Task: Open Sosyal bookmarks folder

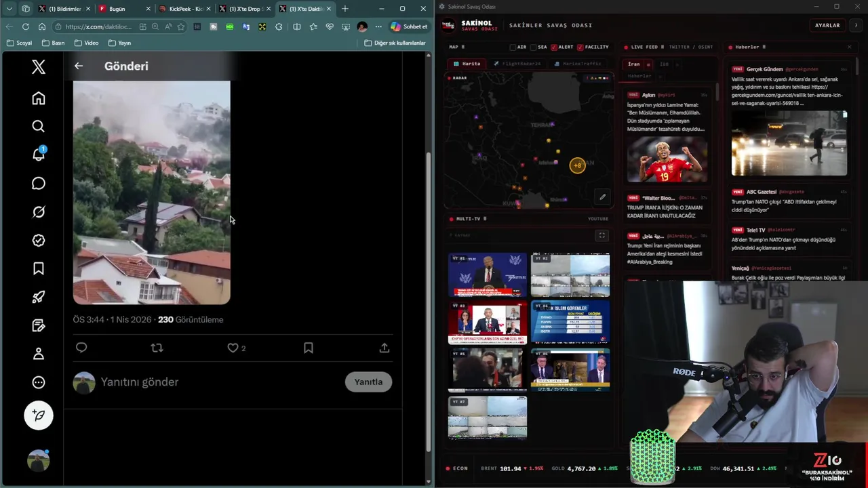Action: point(19,43)
